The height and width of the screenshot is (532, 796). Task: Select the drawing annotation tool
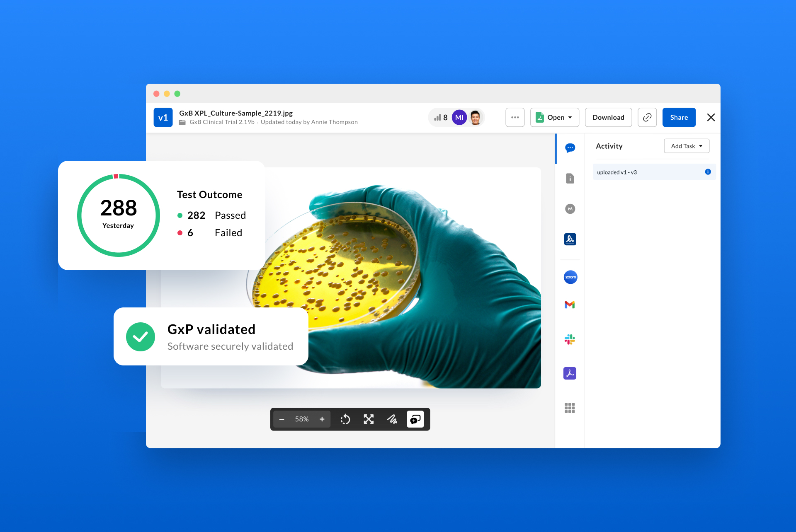(x=392, y=419)
